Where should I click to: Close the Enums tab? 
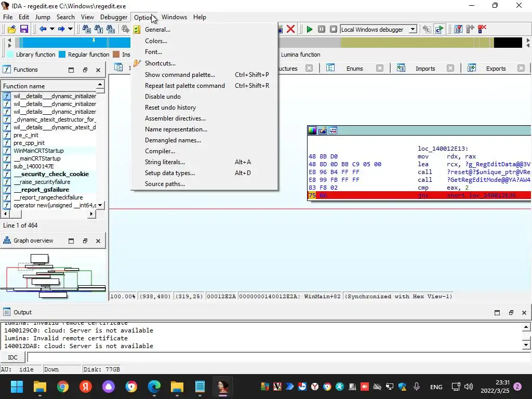(x=380, y=68)
